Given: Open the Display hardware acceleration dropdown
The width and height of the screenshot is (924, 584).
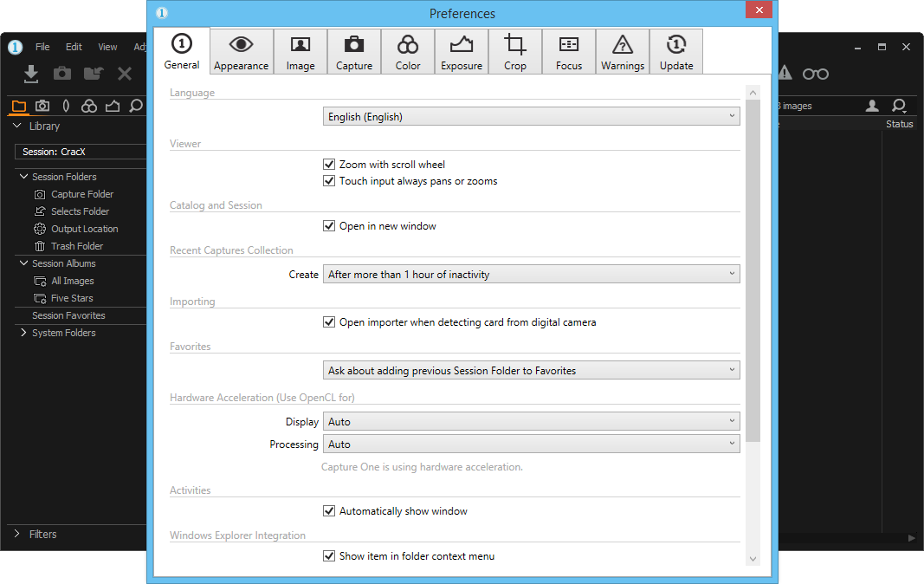Looking at the screenshot, I should (531, 421).
